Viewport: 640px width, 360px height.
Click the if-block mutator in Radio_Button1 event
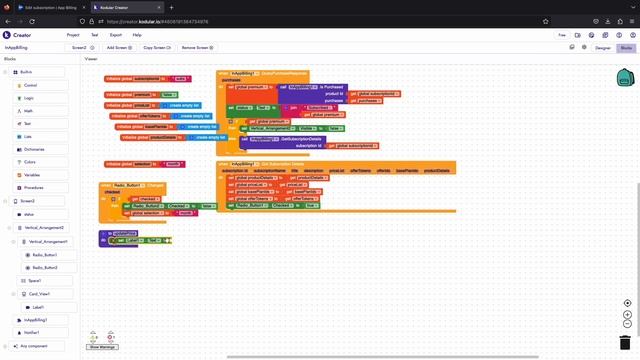click(113, 199)
